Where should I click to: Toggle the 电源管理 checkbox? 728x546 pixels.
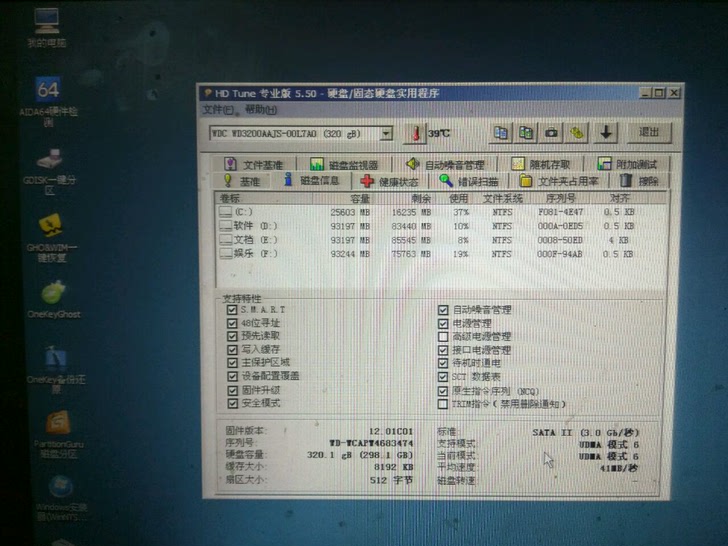(x=443, y=323)
